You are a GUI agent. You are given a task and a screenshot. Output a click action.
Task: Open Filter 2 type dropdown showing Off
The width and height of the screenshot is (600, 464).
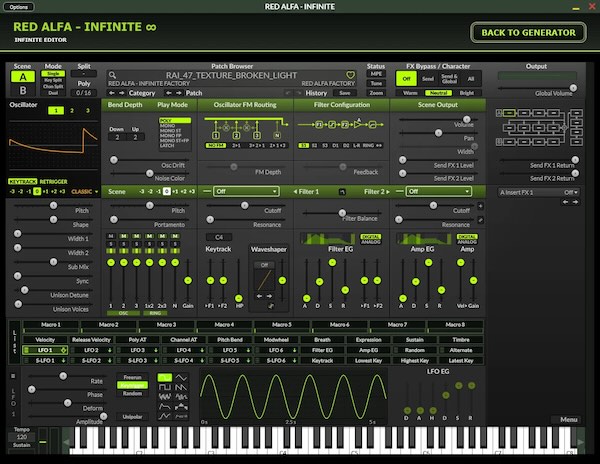(x=438, y=191)
